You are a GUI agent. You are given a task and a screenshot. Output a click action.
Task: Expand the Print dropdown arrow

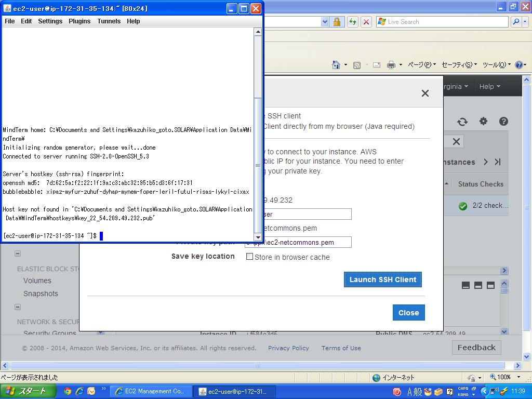click(x=401, y=64)
